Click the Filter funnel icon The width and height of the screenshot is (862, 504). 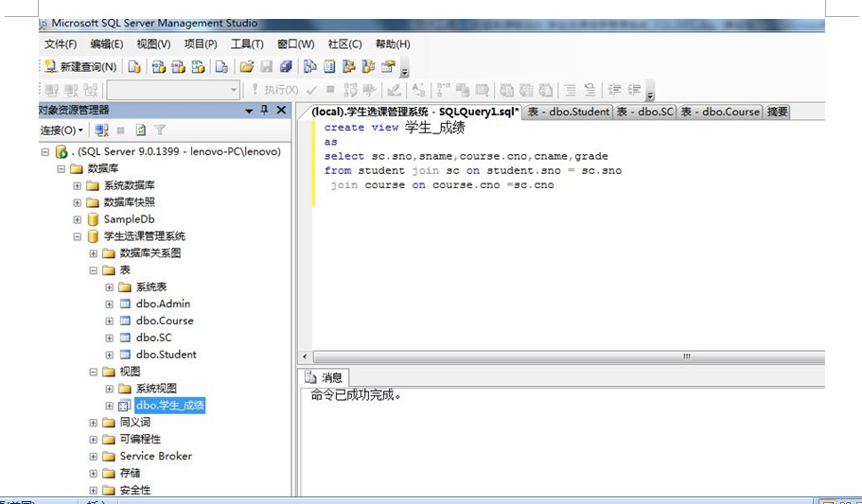pos(160,130)
